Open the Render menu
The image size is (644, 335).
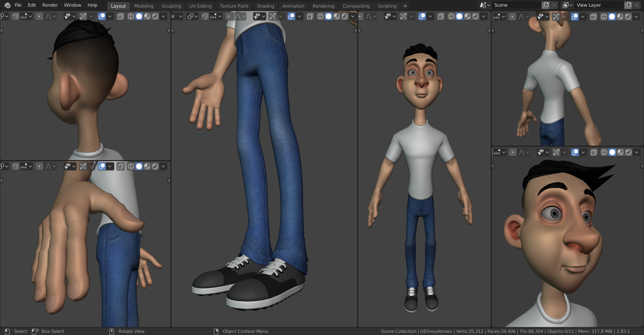[50, 5]
